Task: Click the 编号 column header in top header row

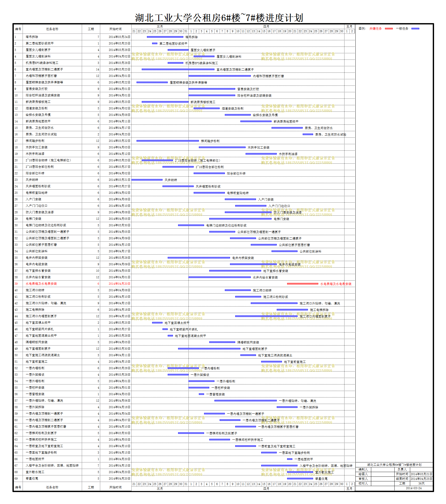Action: tap(18, 29)
